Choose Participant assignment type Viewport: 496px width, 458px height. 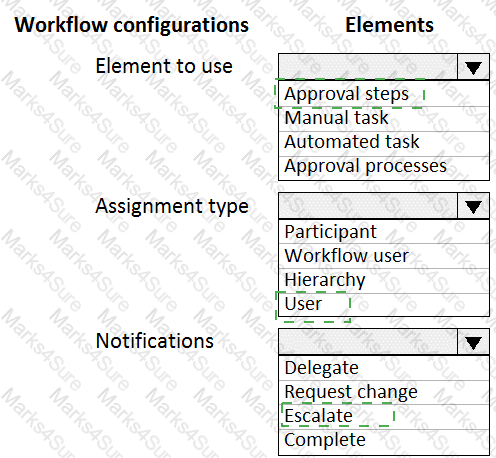point(384,231)
